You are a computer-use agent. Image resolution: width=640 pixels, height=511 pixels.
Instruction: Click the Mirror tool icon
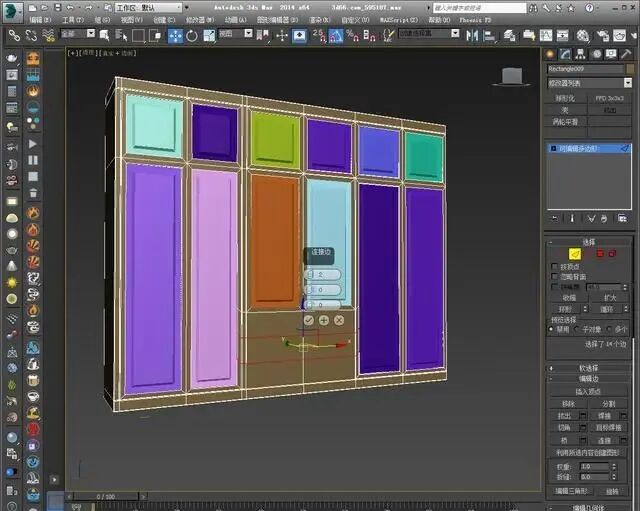click(x=472, y=36)
